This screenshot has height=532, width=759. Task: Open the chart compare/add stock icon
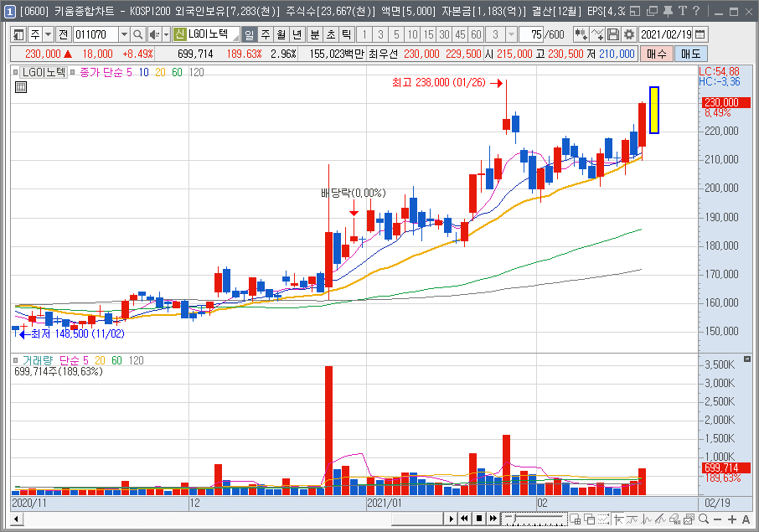(581, 34)
